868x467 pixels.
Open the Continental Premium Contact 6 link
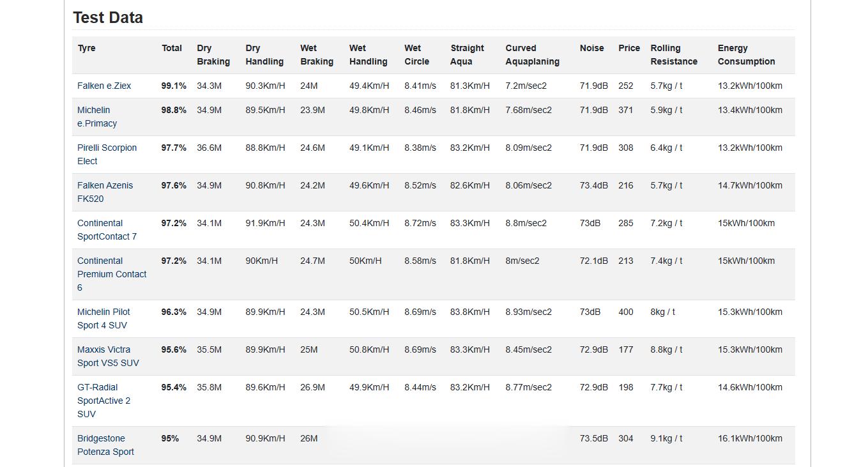(112, 274)
